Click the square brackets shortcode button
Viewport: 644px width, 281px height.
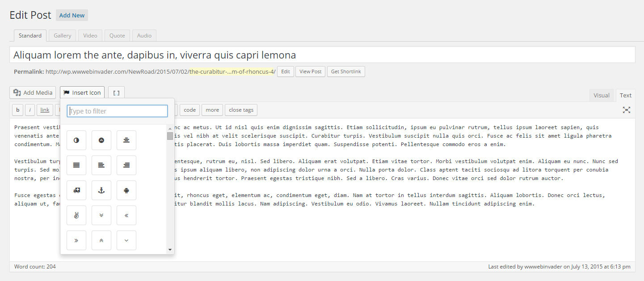116,93
